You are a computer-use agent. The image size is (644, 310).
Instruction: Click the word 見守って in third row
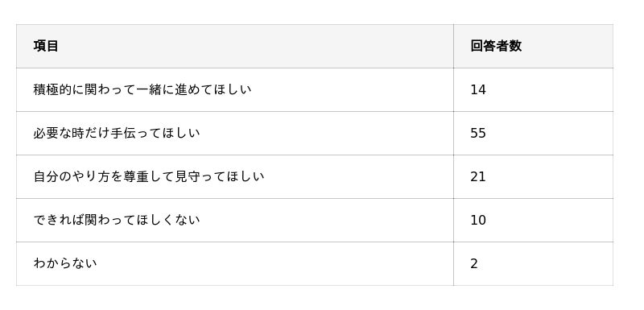[x=200, y=176]
